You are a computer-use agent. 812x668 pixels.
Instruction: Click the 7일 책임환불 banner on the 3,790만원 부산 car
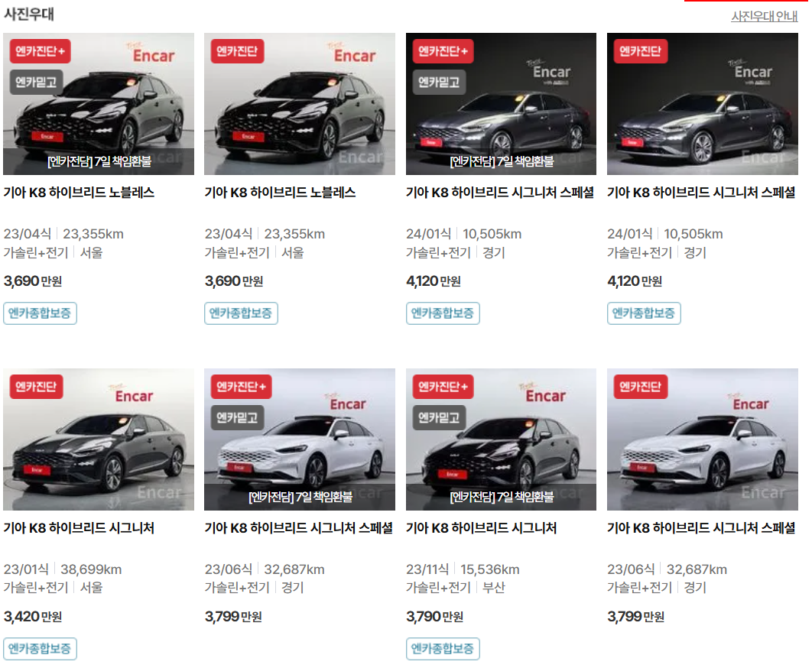click(502, 497)
